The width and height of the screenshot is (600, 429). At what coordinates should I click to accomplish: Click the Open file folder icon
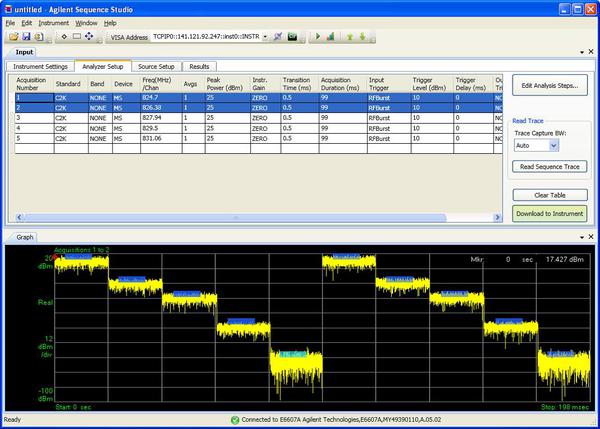point(14,37)
